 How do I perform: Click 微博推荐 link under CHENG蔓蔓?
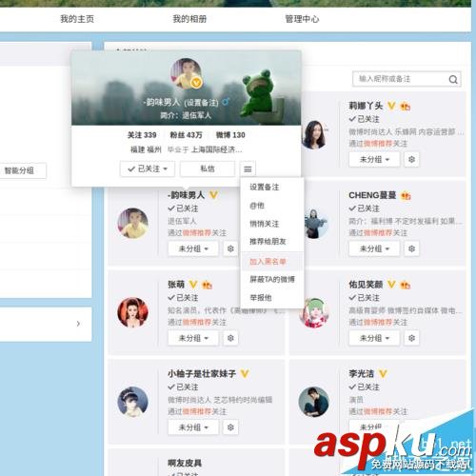pyautogui.click(x=378, y=233)
